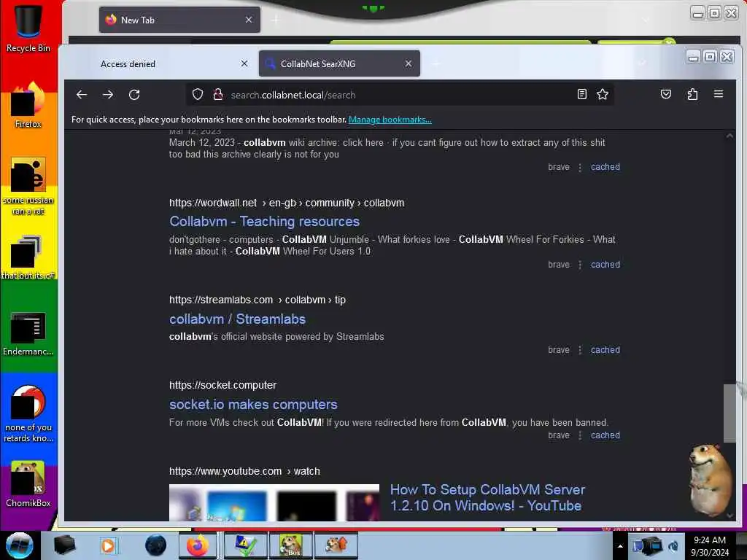Open cached link for socket.computer result
Image resolution: width=747 pixels, height=560 pixels.
(605, 435)
